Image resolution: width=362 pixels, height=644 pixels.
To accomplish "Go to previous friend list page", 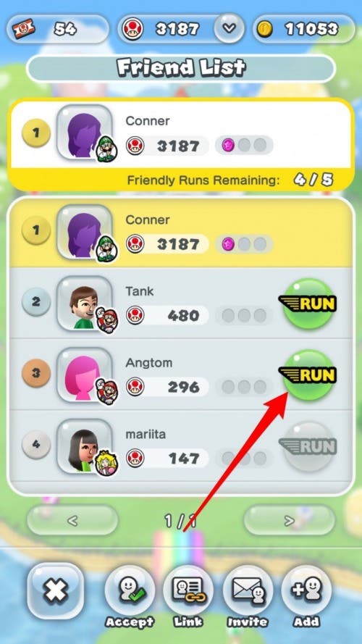I will tap(72, 520).
